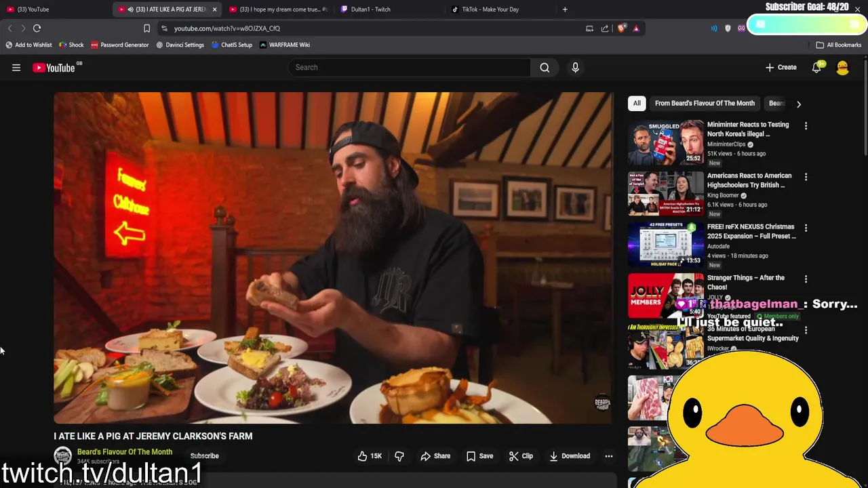Open options for European Supermarket video
This screenshot has width=868, height=488.
(x=806, y=330)
